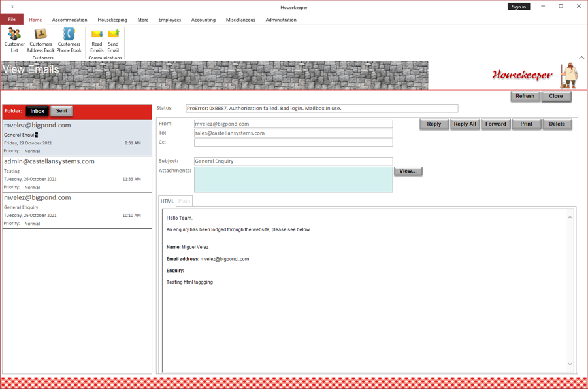588x389 pixels.
Task: Click the Attachments list box
Action: pyautogui.click(x=293, y=180)
